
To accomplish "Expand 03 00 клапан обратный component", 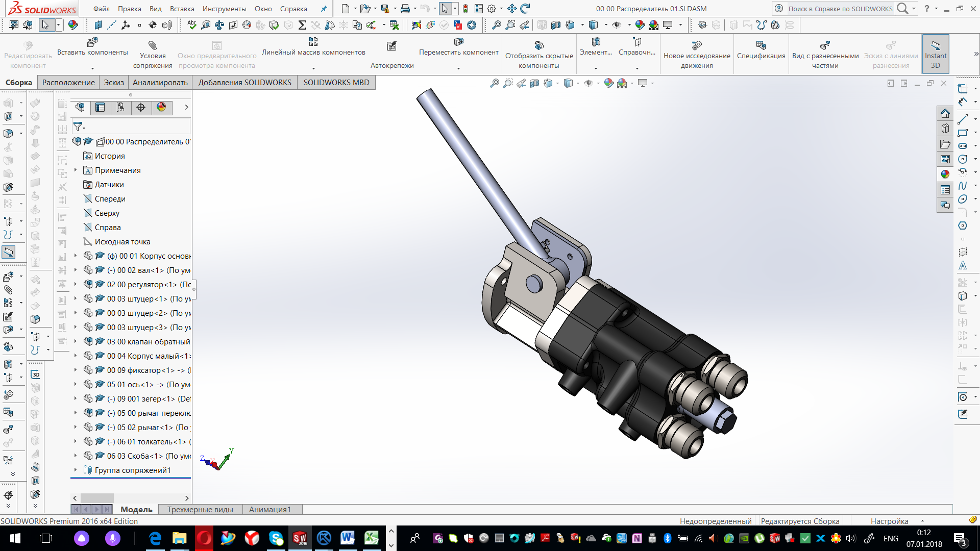I will coord(76,341).
